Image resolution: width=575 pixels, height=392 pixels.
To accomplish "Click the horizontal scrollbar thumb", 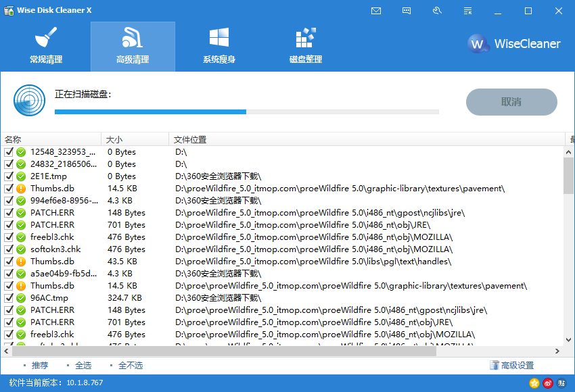I will pyautogui.click(x=224, y=351).
